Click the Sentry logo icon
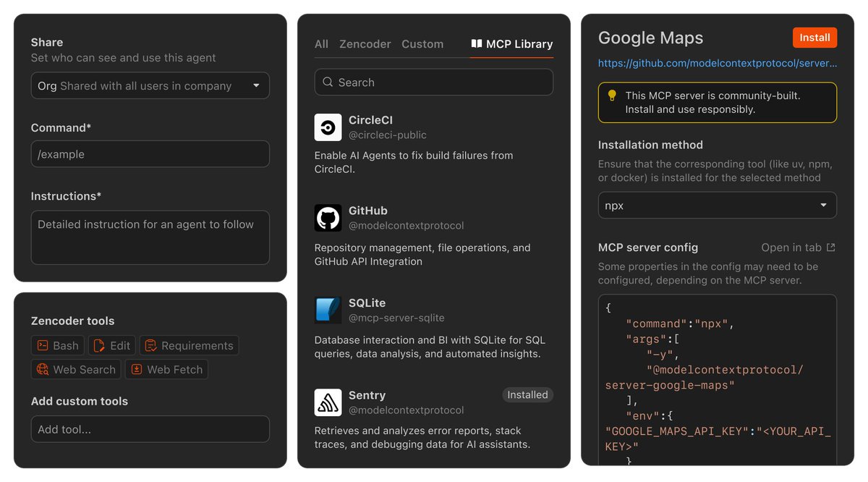Screen dimensions: 868x482 click(x=328, y=402)
